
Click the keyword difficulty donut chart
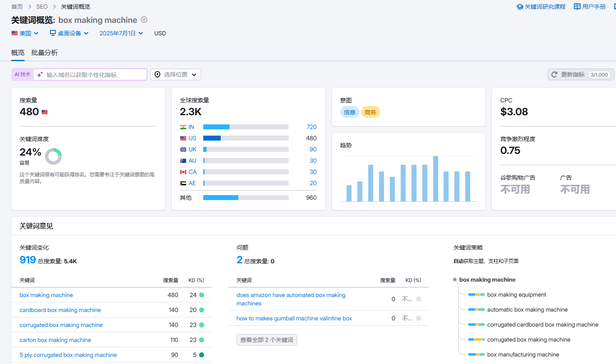coord(53,156)
